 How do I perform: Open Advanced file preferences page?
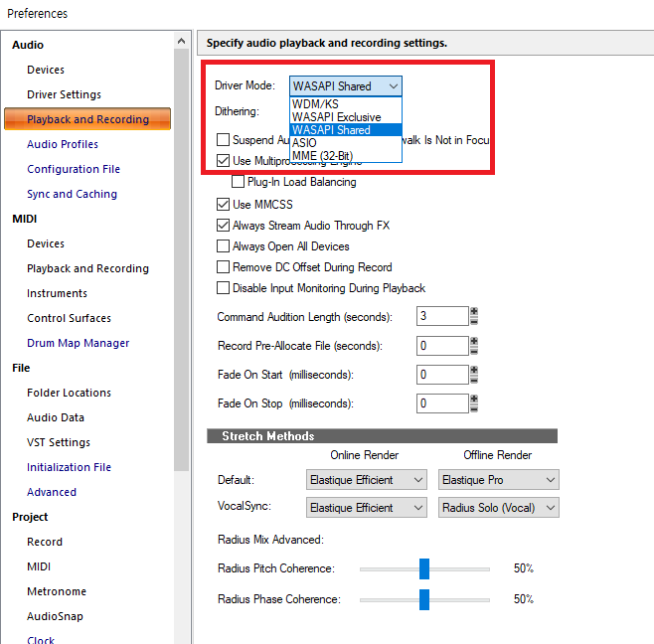coord(52,492)
